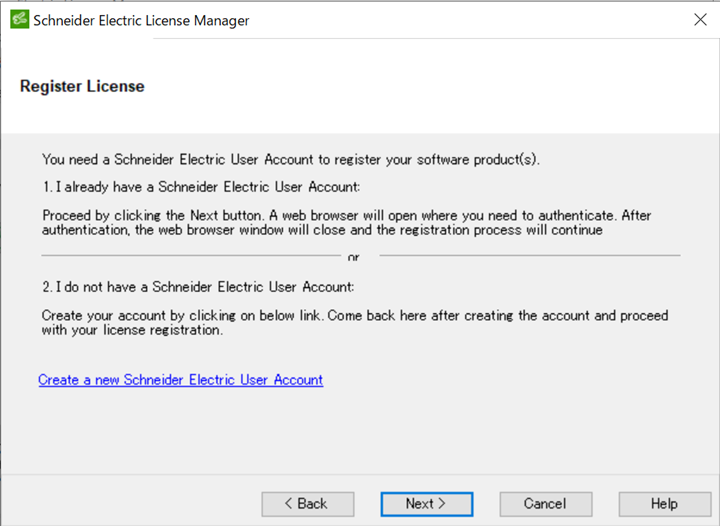Select the text 'I already have a Schneider Electric User Account'
The width and height of the screenshot is (720, 526).
[207, 187]
